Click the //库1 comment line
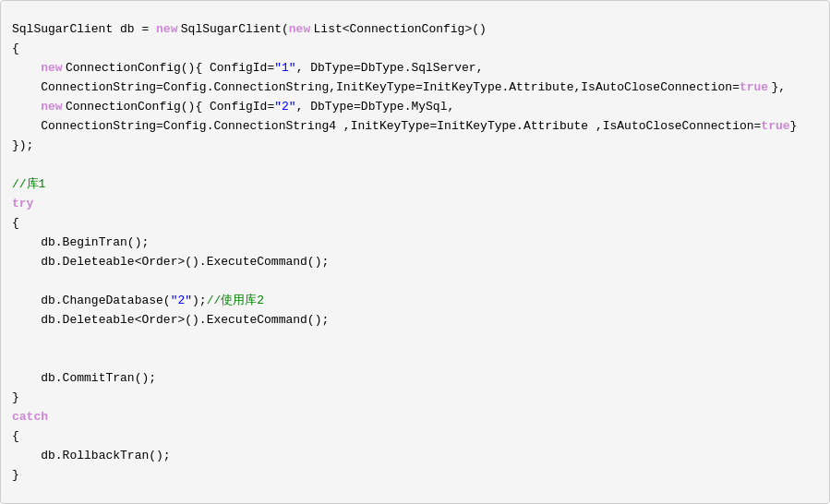This screenshot has height=504, width=830. 29,185
